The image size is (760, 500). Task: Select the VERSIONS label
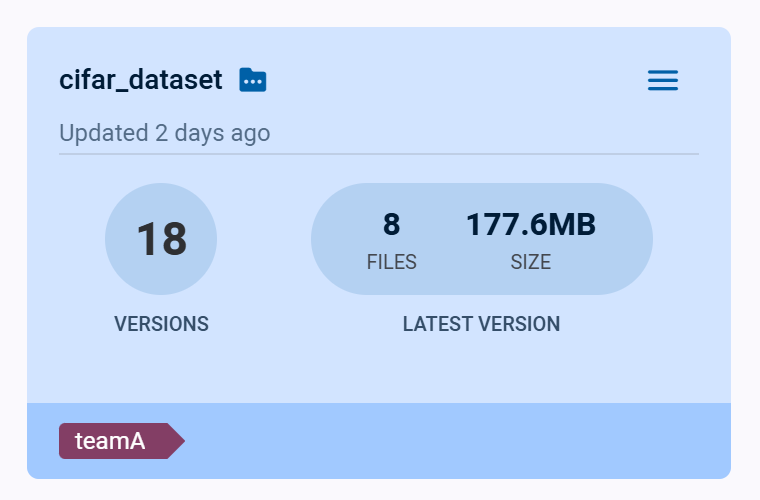(x=161, y=324)
